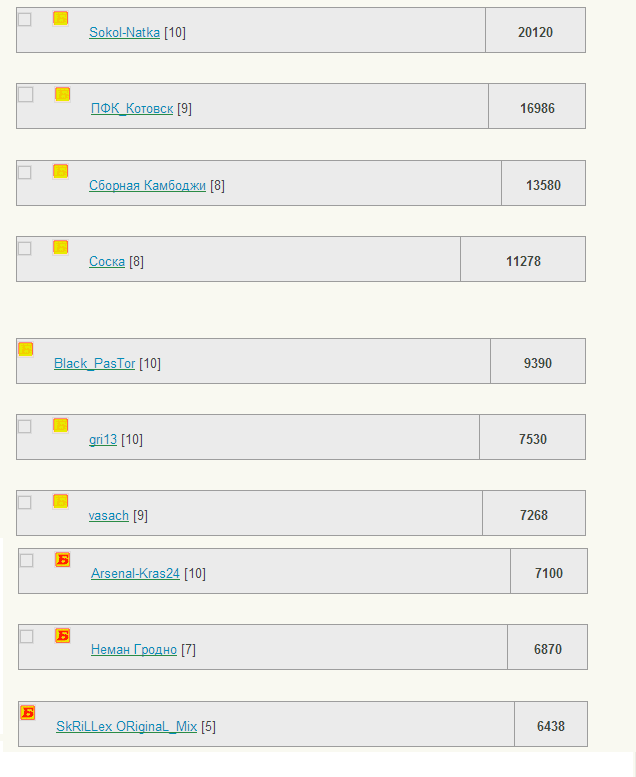Click yellow Б icon beside Сборная Камбоджи
Viewport: 636px width, 777px height.
click(x=60, y=171)
